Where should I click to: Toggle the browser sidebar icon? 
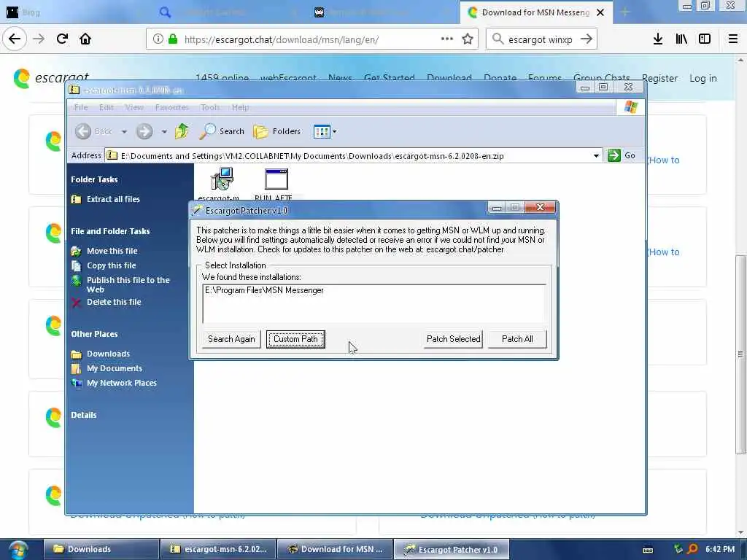pyautogui.click(x=705, y=39)
